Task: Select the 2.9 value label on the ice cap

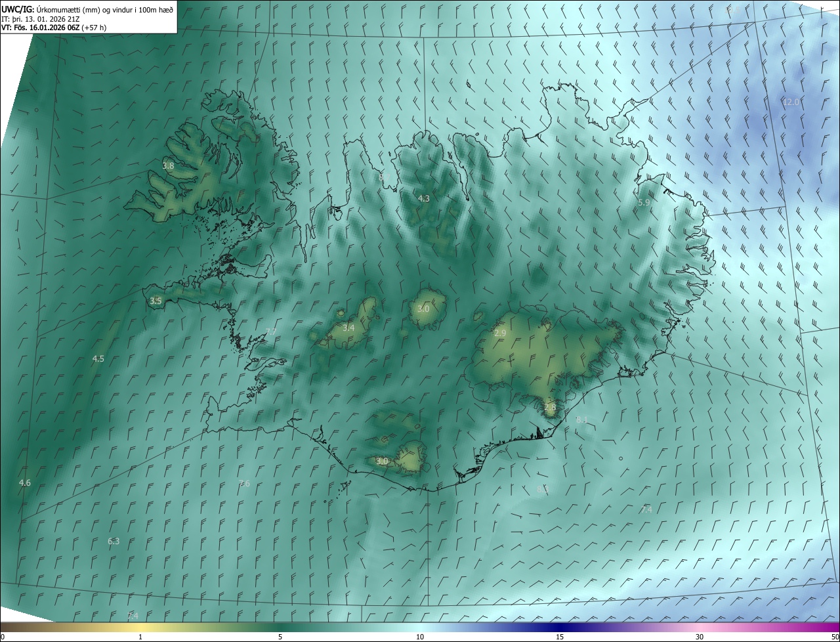Action: 500,333
